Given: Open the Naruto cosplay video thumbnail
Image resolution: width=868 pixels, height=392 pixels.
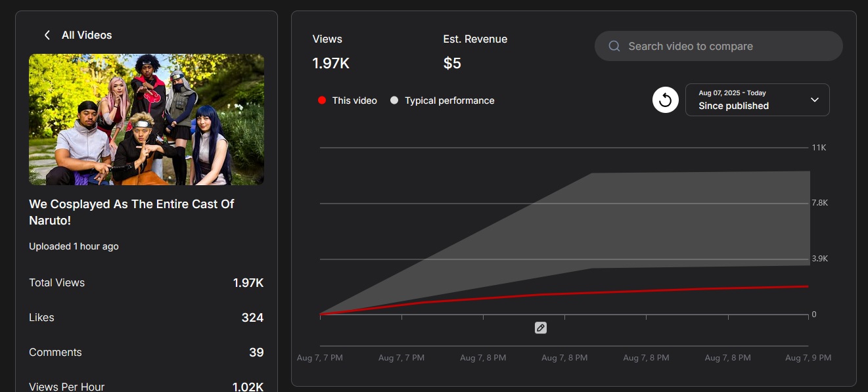Looking at the screenshot, I should (x=147, y=120).
